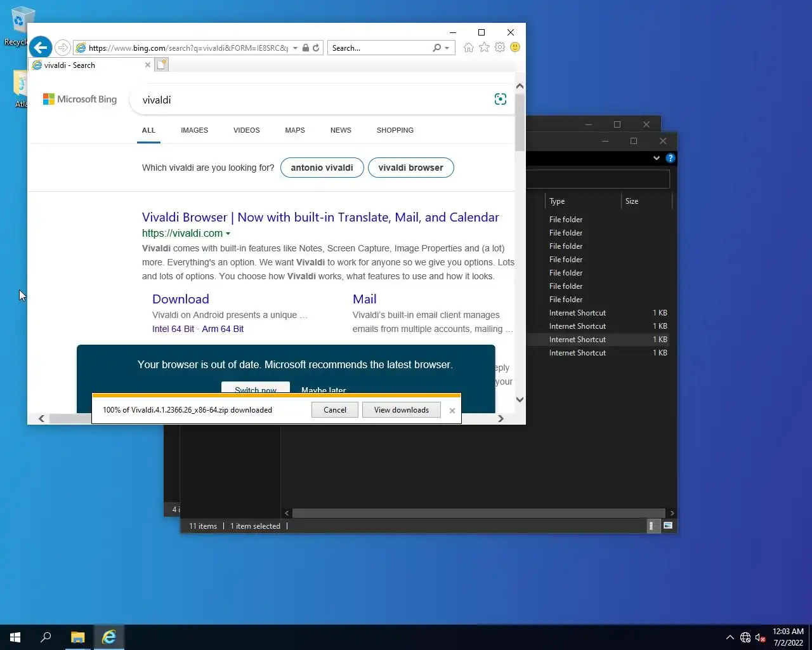This screenshot has width=812, height=650.
Task: Click Internet Explorer taskbar icon
Action: 109,637
